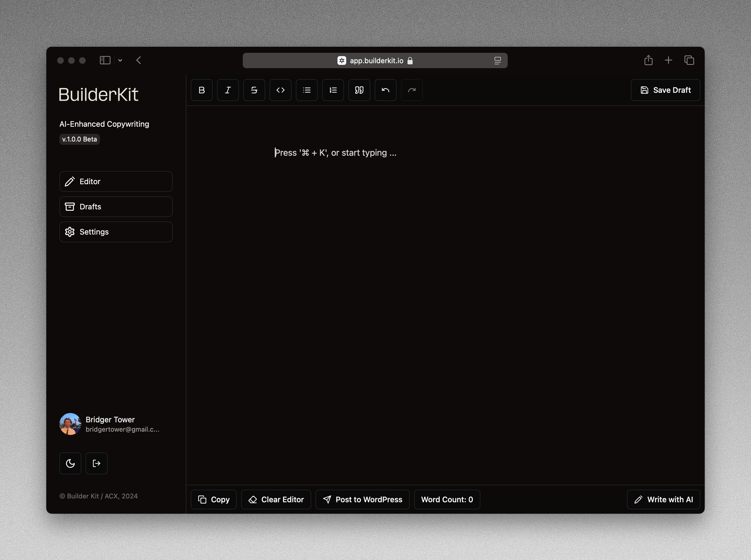Click the BuilderKit logo text
The height and width of the screenshot is (560, 751).
click(x=98, y=95)
